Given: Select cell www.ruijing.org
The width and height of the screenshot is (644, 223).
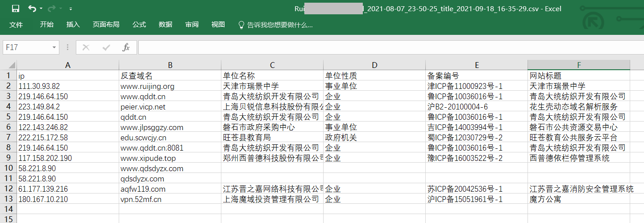Looking at the screenshot, I should point(170,86).
